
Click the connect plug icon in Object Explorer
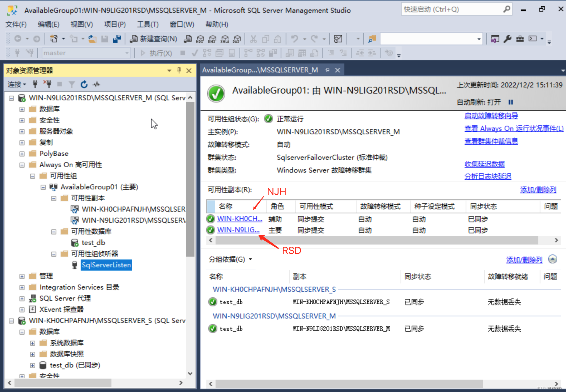pyautogui.click(x=35, y=84)
